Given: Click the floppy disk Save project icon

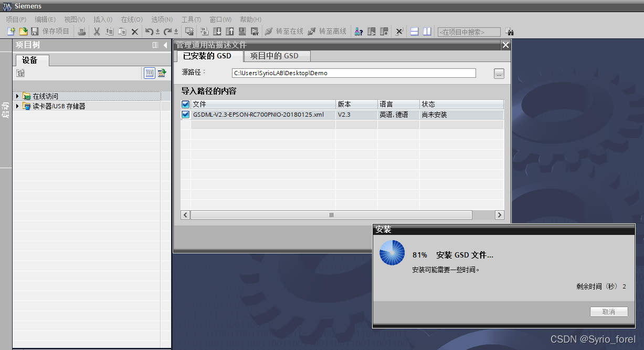Looking at the screenshot, I should click(x=35, y=32).
